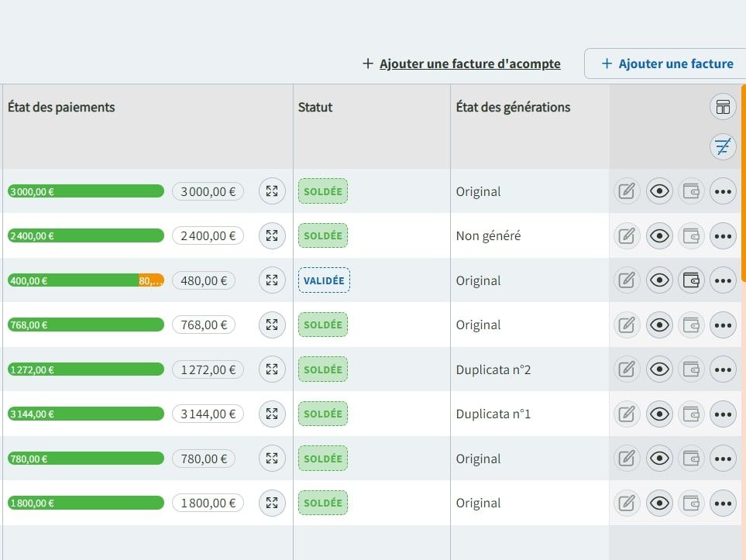Expand payment details for 3 144,00 € row

(272, 414)
